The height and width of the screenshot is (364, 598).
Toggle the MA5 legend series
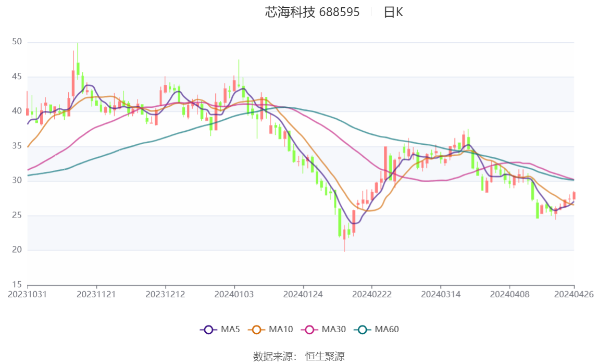tap(220, 329)
